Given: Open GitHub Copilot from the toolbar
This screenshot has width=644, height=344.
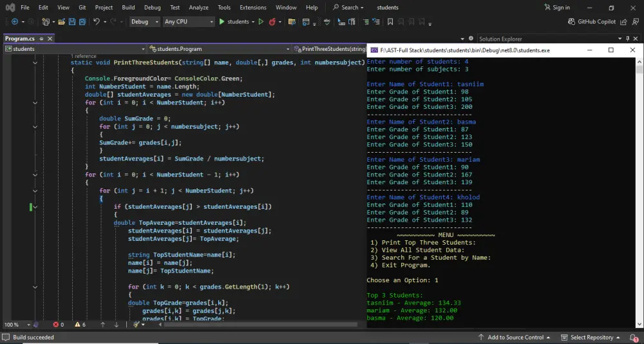Looking at the screenshot, I should pos(592,22).
